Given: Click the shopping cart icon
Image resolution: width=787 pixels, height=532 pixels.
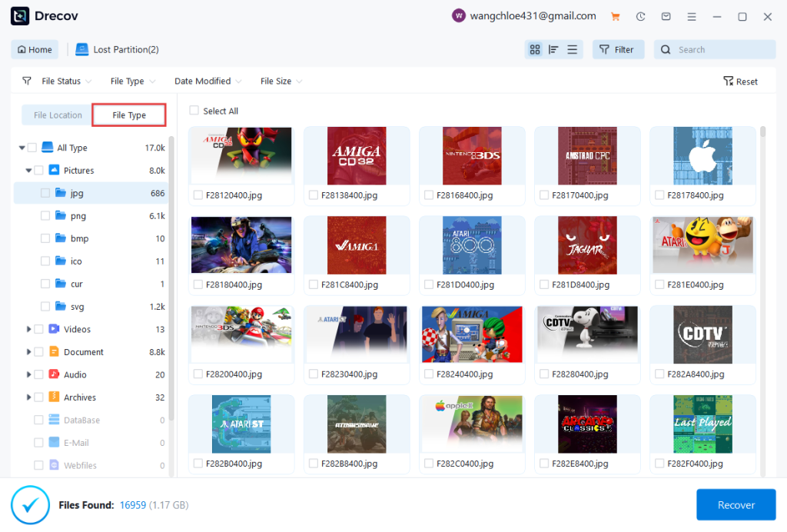Looking at the screenshot, I should coord(615,16).
